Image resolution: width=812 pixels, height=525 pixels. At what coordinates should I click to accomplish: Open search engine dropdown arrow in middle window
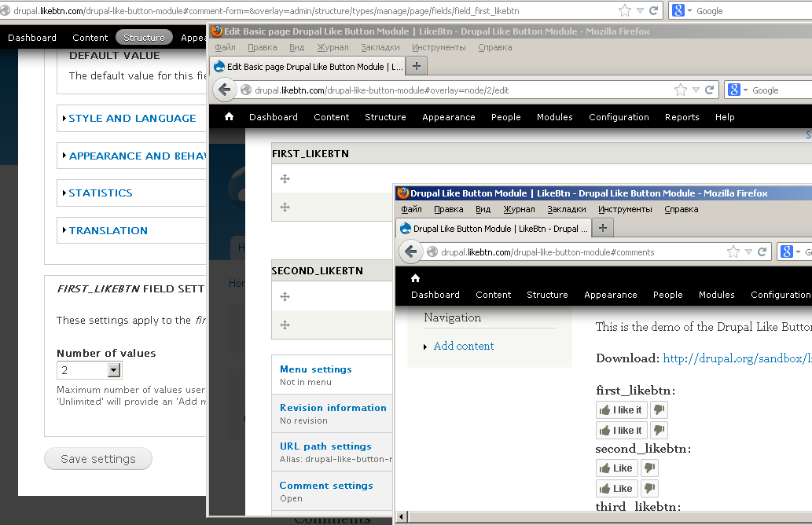[746, 90]
